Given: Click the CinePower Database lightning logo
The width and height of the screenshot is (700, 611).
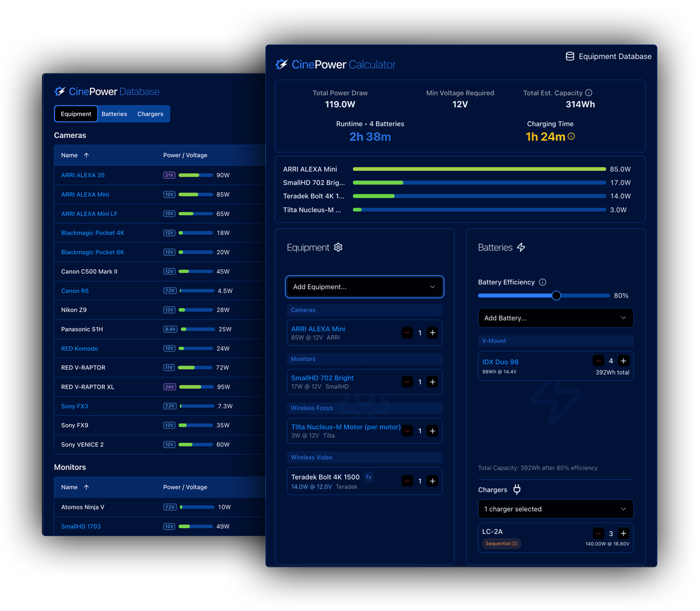Looking at the screenshot, I should 60,92.
